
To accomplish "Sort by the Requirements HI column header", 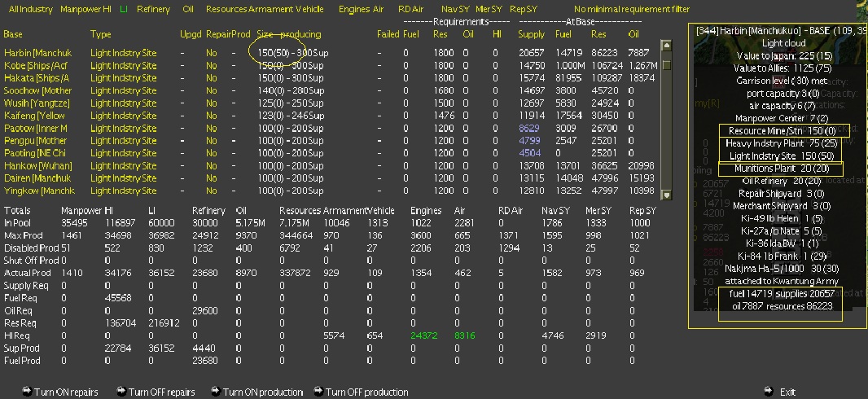I will tap(497, 34).
